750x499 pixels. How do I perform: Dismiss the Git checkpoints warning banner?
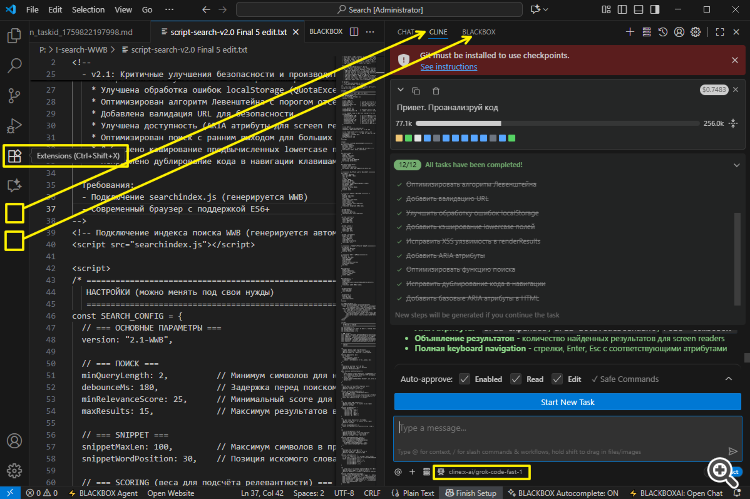click(735, 60)
